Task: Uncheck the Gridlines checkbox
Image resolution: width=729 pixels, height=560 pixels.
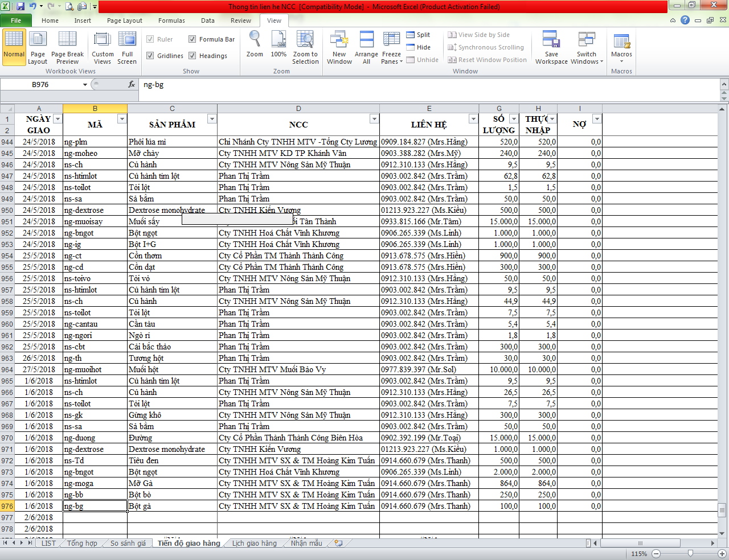Action: click(150, 56)
